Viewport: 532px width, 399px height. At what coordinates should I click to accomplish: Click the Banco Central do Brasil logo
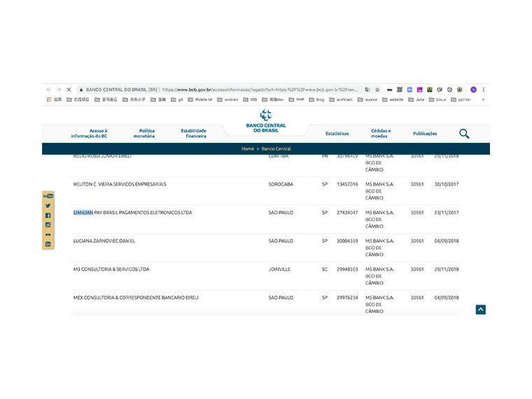(266, 121)
